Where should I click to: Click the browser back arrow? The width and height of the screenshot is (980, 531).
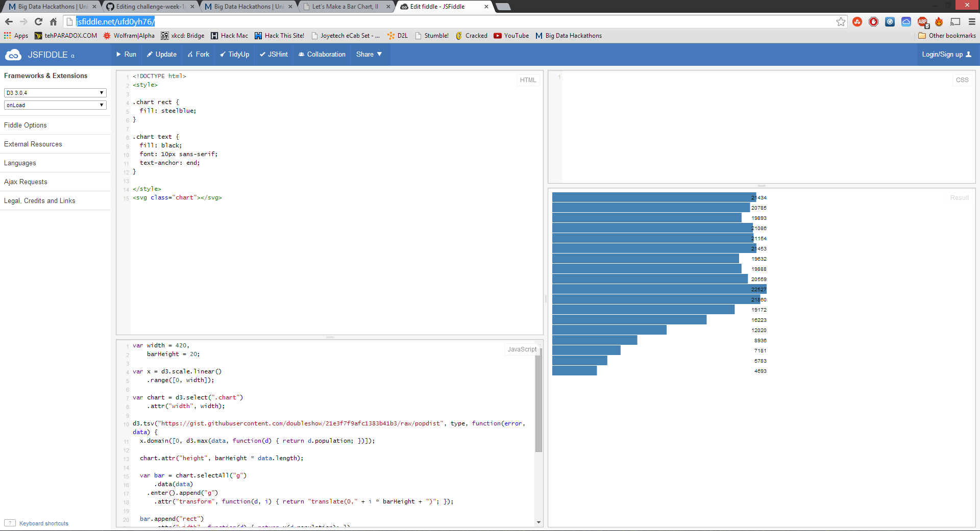pyautogui.click(x=9, y=21)
